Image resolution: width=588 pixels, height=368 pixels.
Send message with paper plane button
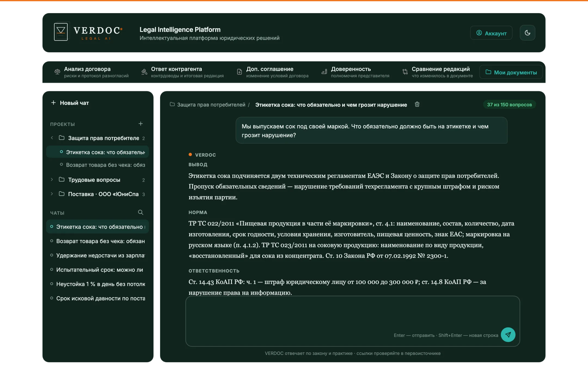[x=508, y=335]
